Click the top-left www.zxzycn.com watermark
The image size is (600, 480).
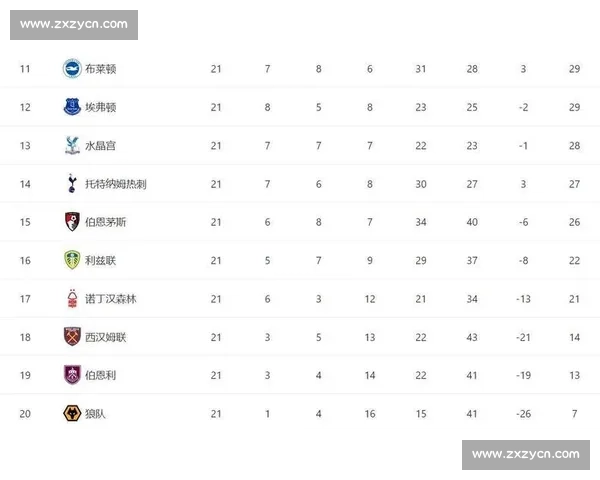[x=75, y=24]
